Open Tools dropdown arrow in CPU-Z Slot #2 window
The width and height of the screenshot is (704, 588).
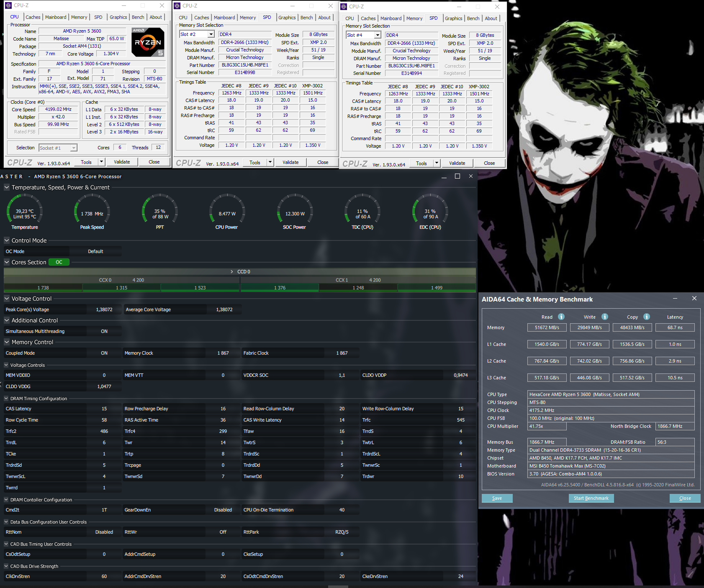click(270, 162)
